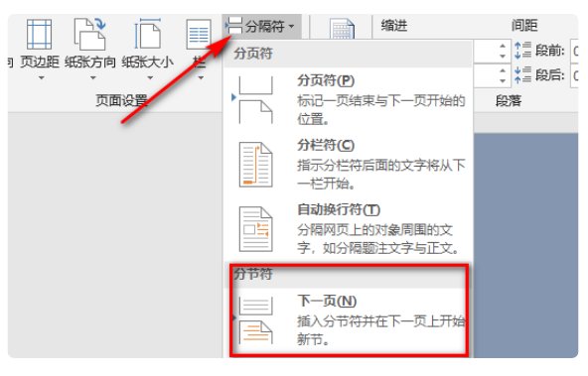Viewport: 588px width, 376px height.
Task: Click description text 标记一页结束与下一页开始的位置
Action: click(381, 110)
